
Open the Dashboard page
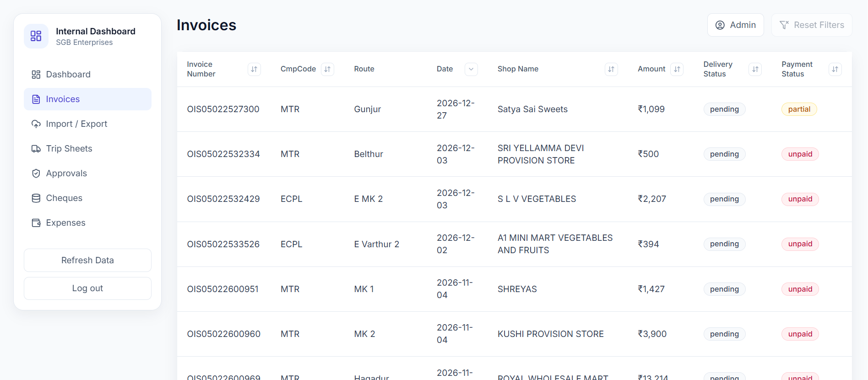pyautogui.click(x=87, y=74)
